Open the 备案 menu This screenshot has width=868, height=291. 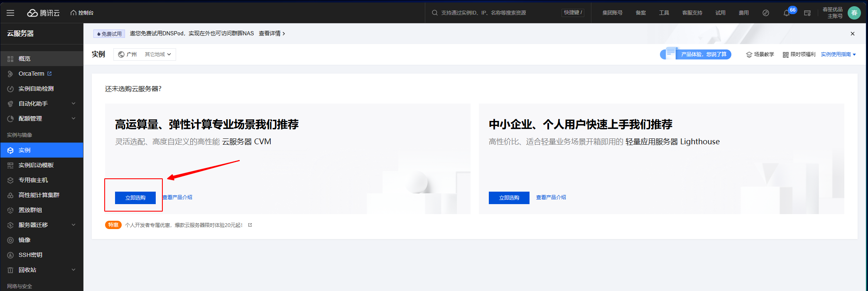click(x=641, y=13)
